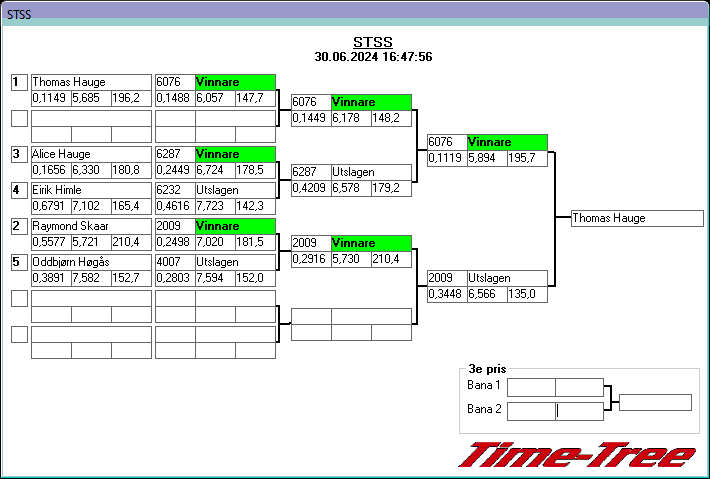Screen dimensions: 710x479
Task: Click the 195,7 speed cell
Action: tap(528, 158)
